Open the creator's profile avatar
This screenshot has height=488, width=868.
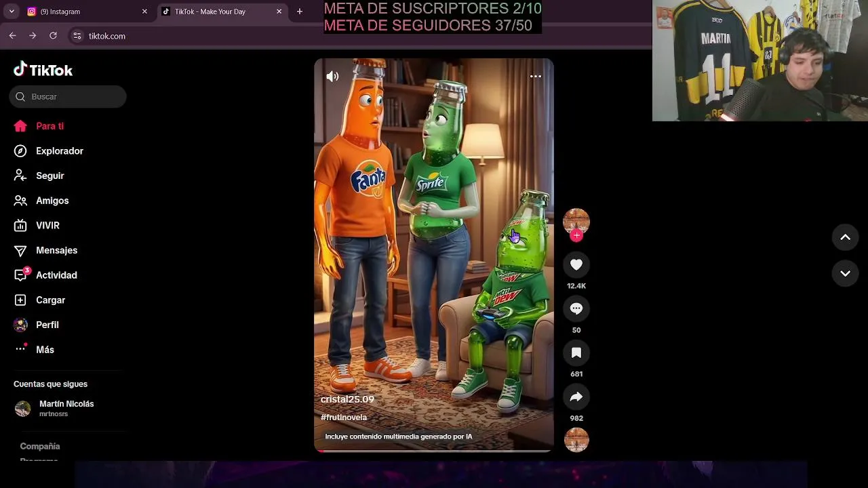[576, 221]
